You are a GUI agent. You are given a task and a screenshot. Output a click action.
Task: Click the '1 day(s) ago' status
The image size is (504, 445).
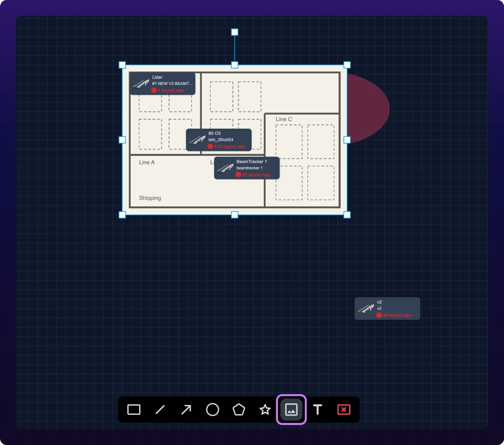coord(171,90)
